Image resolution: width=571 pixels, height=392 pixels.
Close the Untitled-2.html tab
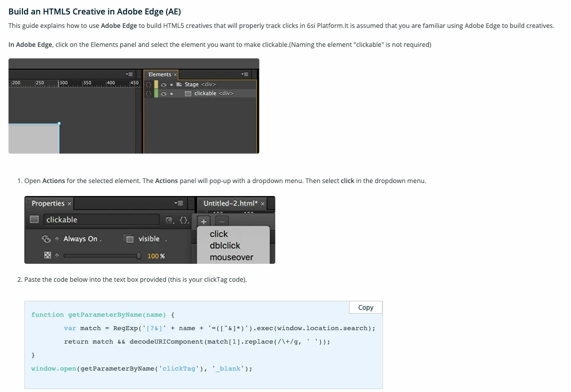[x=262, y=203]
